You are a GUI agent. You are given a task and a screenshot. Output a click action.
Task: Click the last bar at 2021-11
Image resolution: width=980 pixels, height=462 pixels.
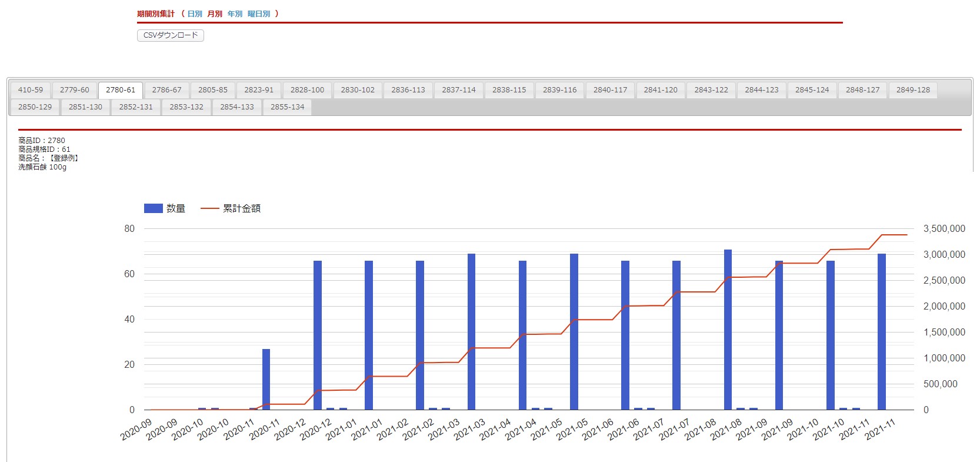pos(881,331)
